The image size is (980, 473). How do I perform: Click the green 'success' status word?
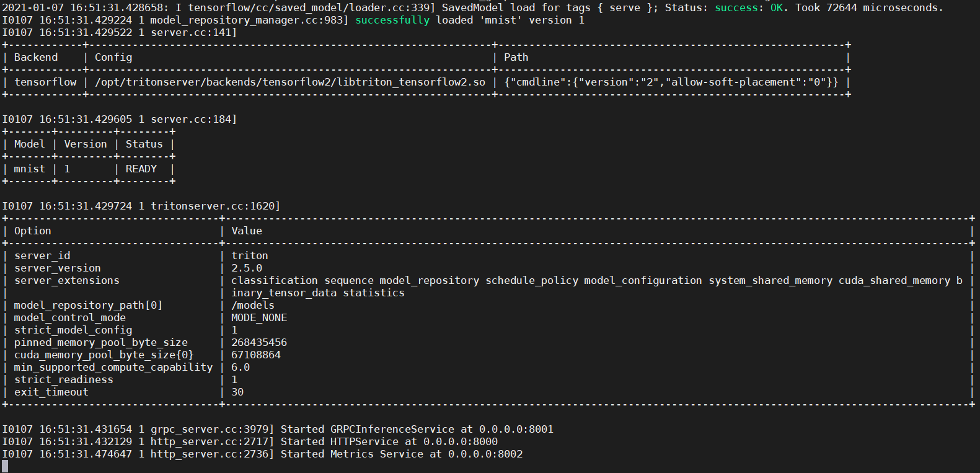coord(736,7)
